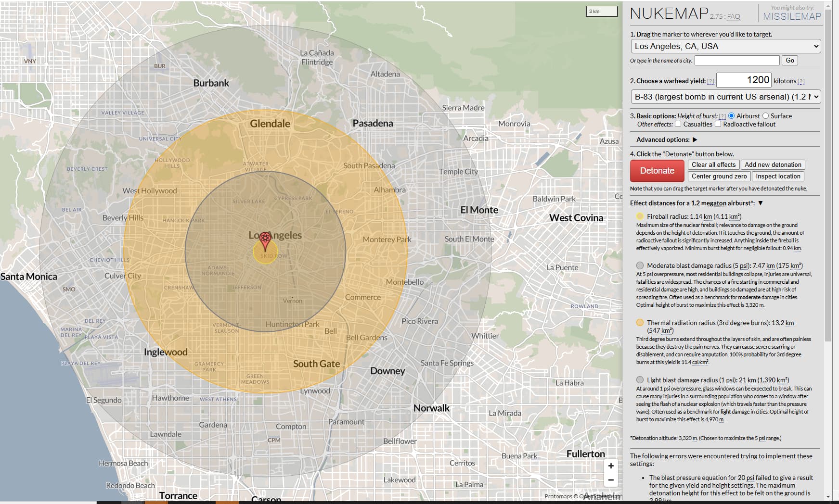The height and width of the screenshot is (504, 839).
Task: Zoom in with the plus map button
Action: point(611,466)
